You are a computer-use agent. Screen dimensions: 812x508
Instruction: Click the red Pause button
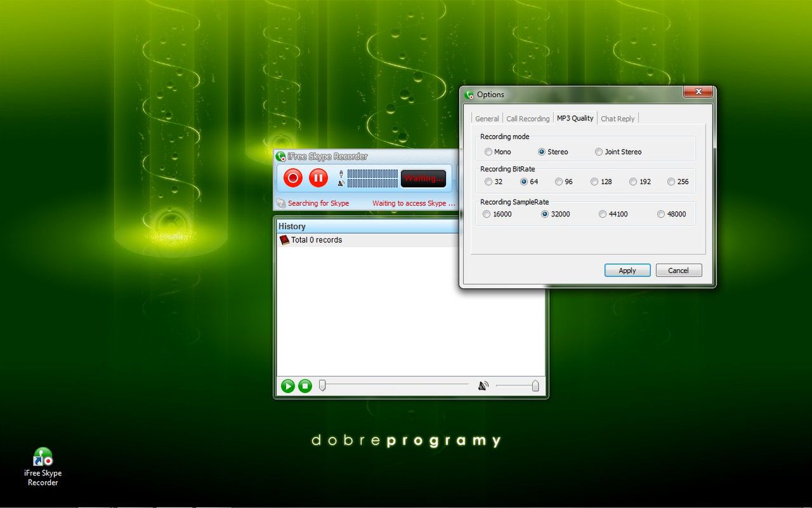point(318,178)
